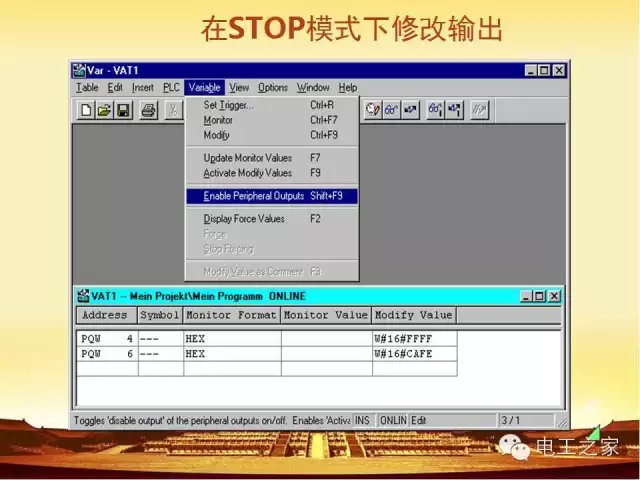Screen dimensions: 640x480
Task: Choose Set Trigger from Variable menu
Action: (228, 105)
